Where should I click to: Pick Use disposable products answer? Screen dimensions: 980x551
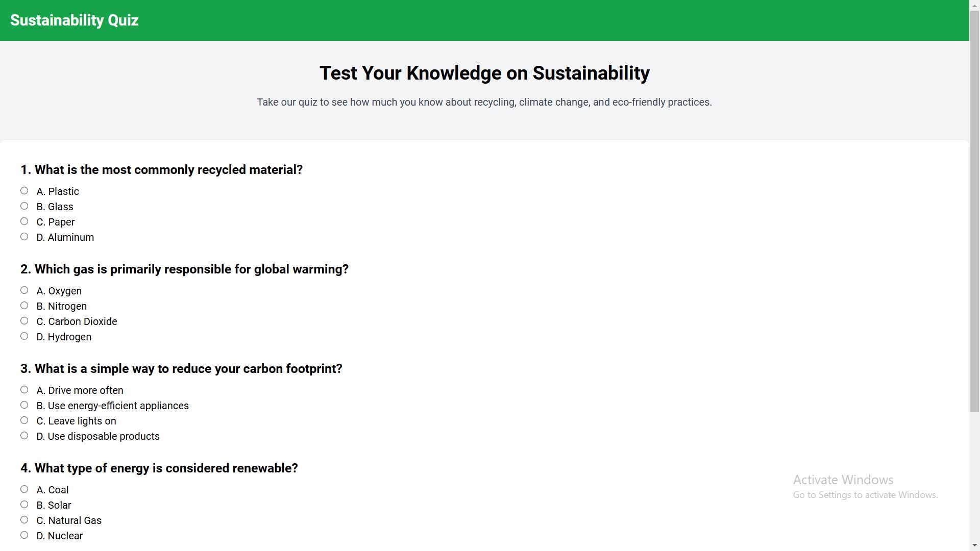[x=24, y=436]
